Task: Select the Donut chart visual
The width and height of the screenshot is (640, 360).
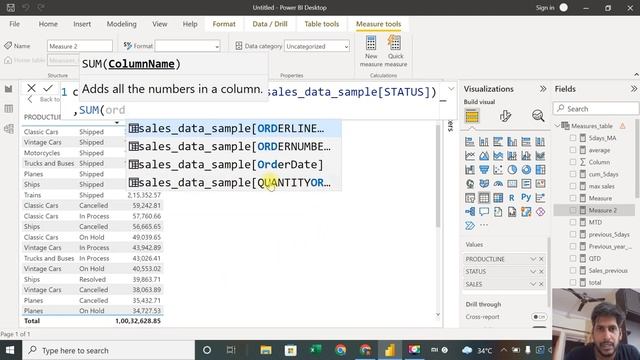Action: (x=526, y=170)
